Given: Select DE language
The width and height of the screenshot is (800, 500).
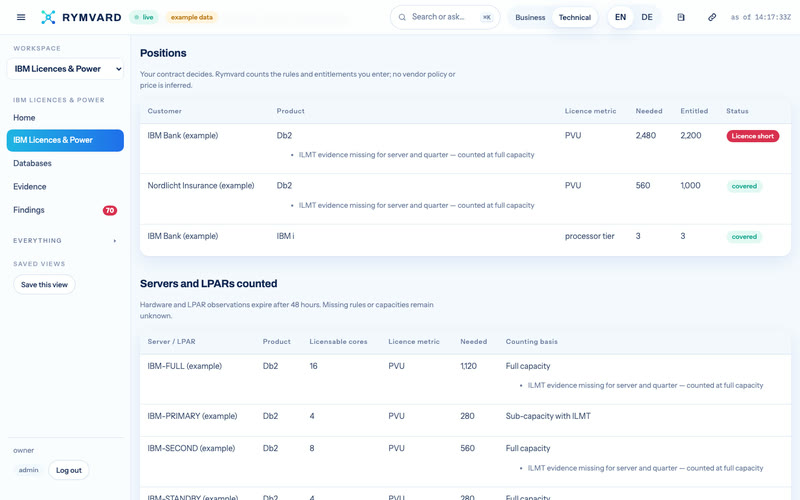Looking at the screenshot, I should coord(647,17).
